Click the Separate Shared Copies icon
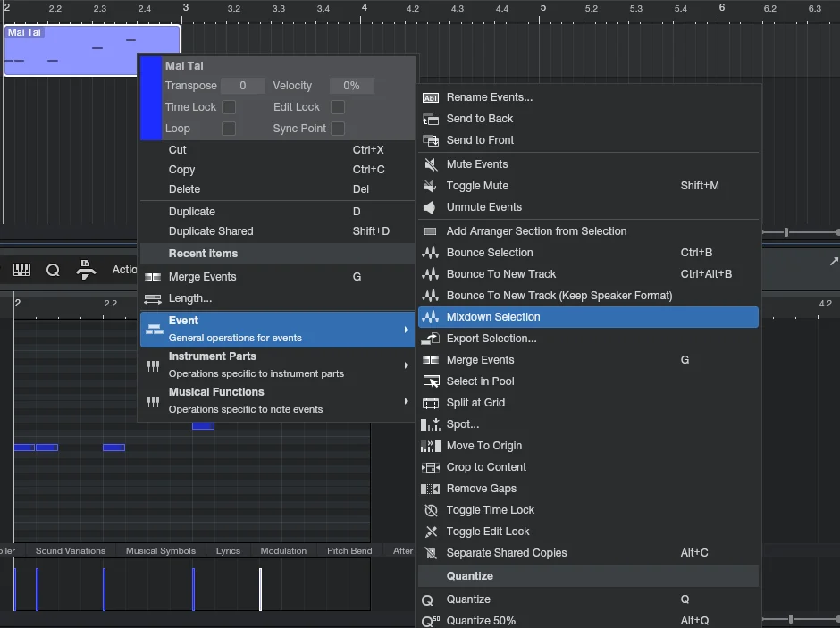This screenshot has height=628, width=840. (x=431, y=553)
